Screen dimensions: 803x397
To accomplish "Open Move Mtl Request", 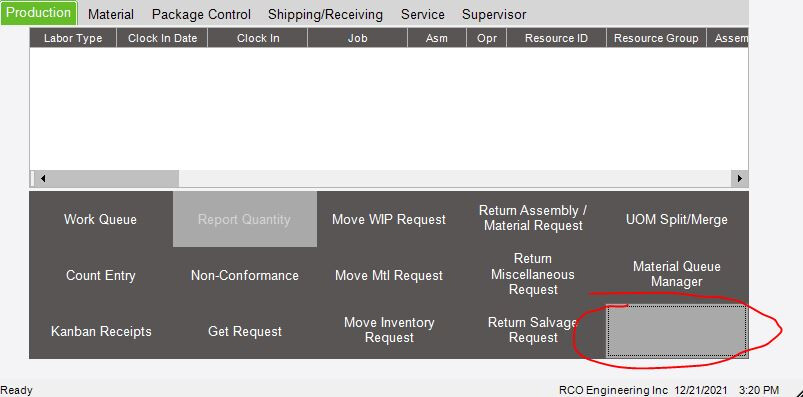I will [389, 275].
